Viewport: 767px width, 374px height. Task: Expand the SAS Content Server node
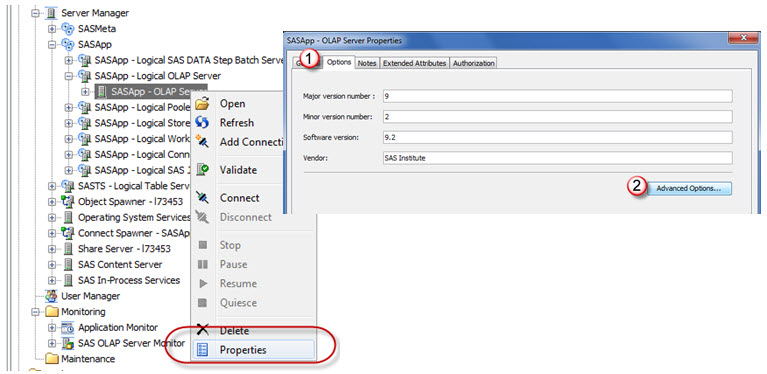click(52, 264)
